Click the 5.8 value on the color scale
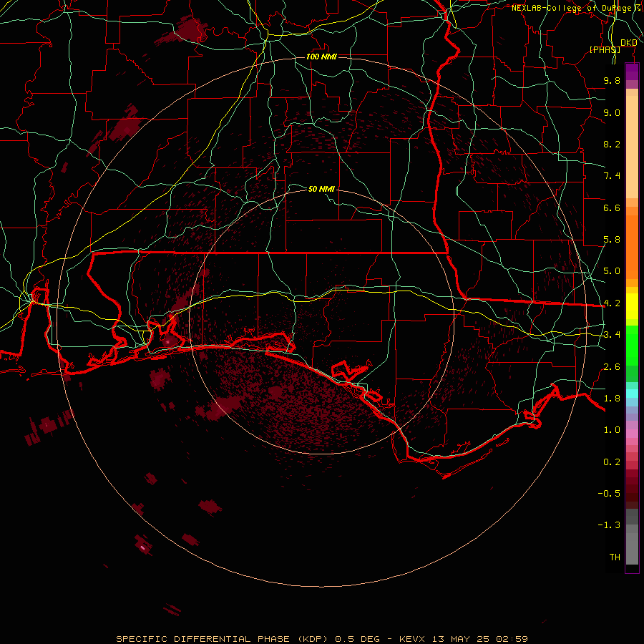644x644 pixels. pos(612,240)
